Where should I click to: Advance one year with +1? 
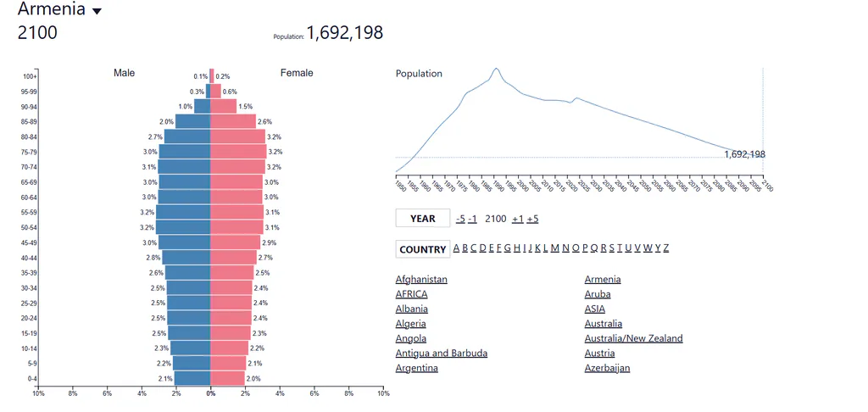518,219
